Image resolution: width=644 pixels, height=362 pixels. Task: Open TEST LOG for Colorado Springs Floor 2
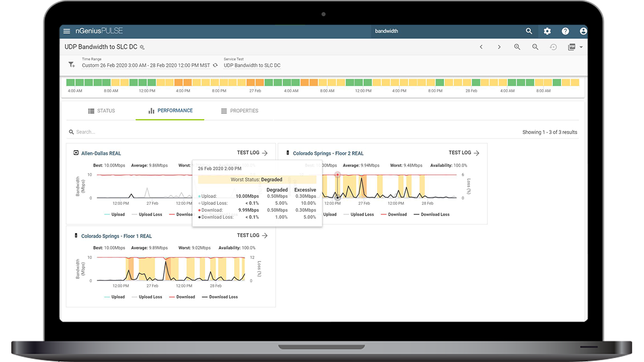(464, 153)
